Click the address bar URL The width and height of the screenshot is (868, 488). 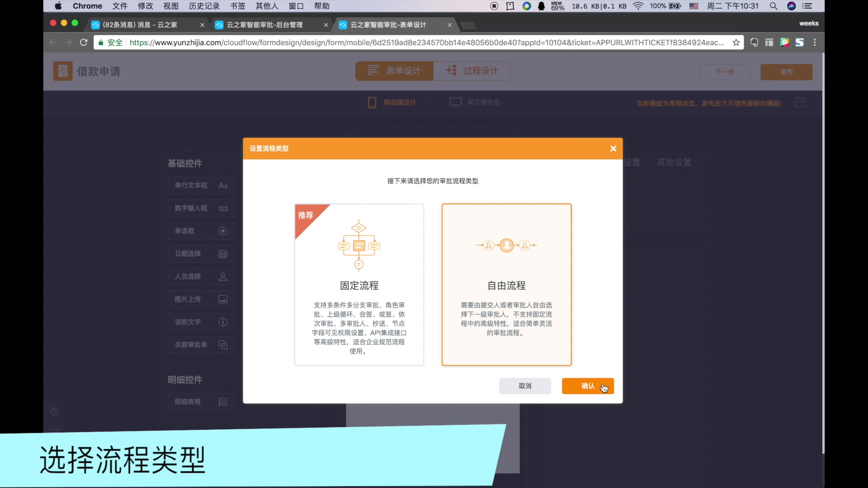click(x=426, y=42)
